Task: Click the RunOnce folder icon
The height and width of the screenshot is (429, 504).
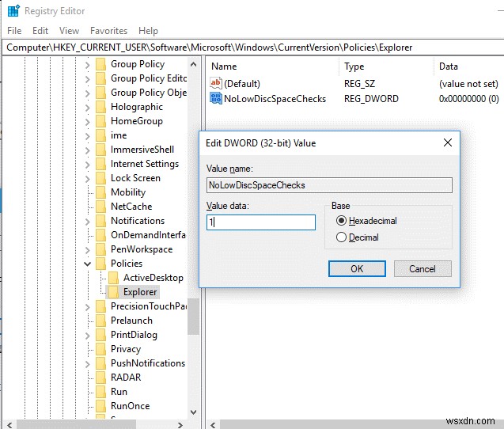Action: pos(101,406)
